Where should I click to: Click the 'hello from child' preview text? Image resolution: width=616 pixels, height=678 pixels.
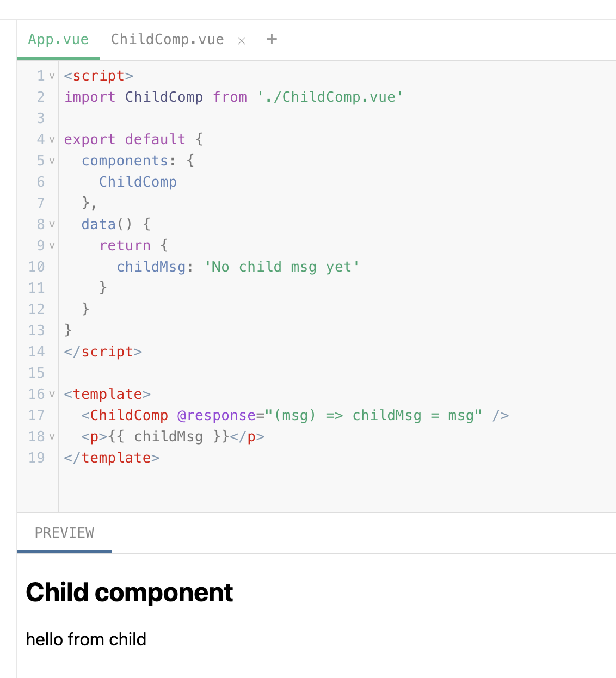[86, 639]
